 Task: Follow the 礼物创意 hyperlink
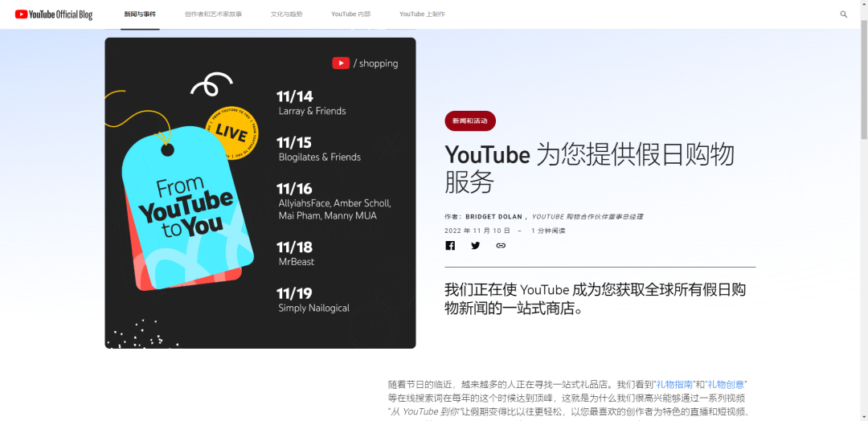coord(727,385)
